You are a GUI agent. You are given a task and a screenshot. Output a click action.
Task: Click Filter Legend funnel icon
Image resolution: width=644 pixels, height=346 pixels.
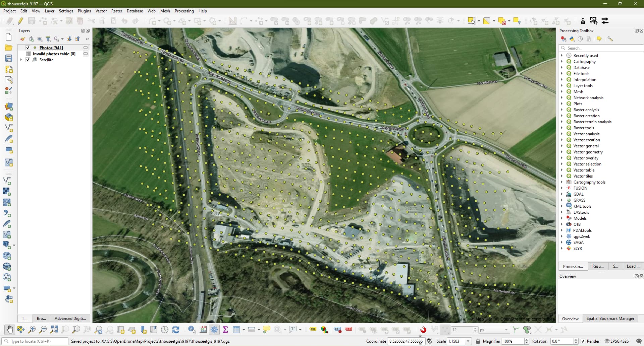click(x=48, y=39)
